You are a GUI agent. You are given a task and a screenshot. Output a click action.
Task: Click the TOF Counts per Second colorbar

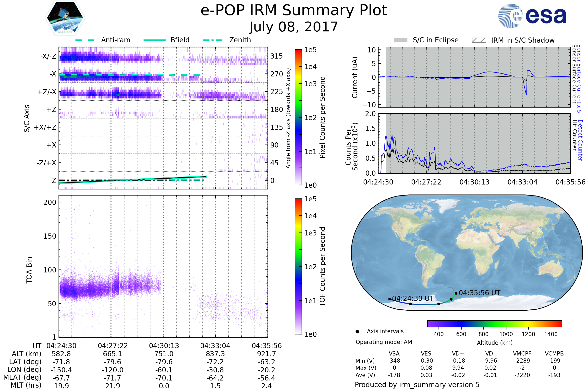point(298,266)
